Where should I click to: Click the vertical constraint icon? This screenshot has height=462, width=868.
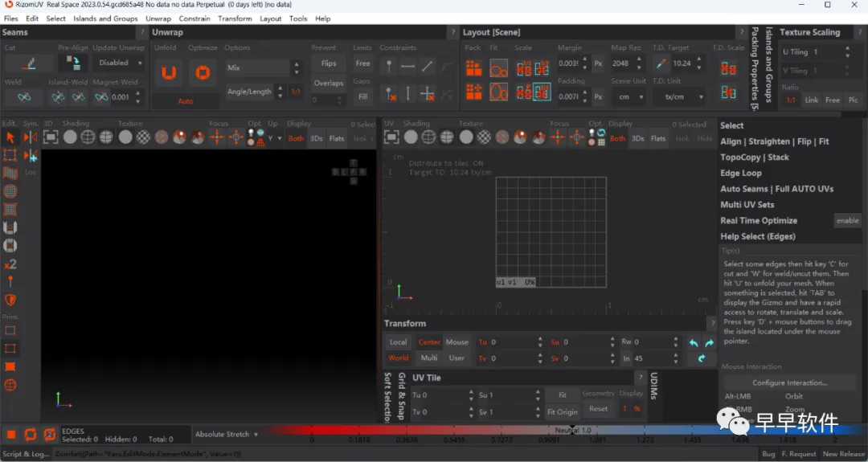[x=407, y=94]
